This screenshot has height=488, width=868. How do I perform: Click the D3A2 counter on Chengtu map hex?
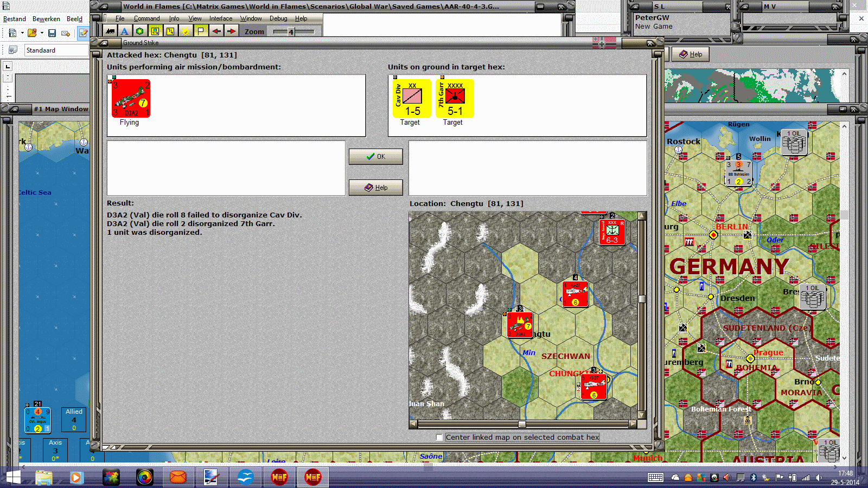pyautogui.click(x=520, y=324)
